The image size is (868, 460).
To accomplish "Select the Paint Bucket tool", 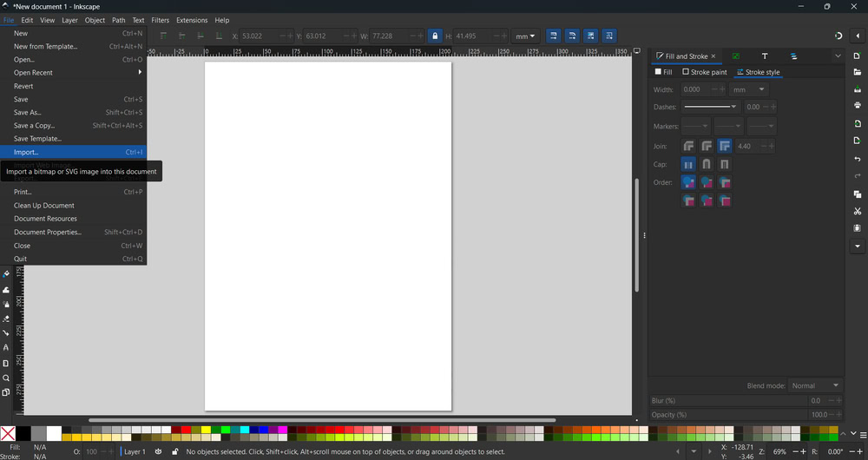I will [x=6, y=274].
